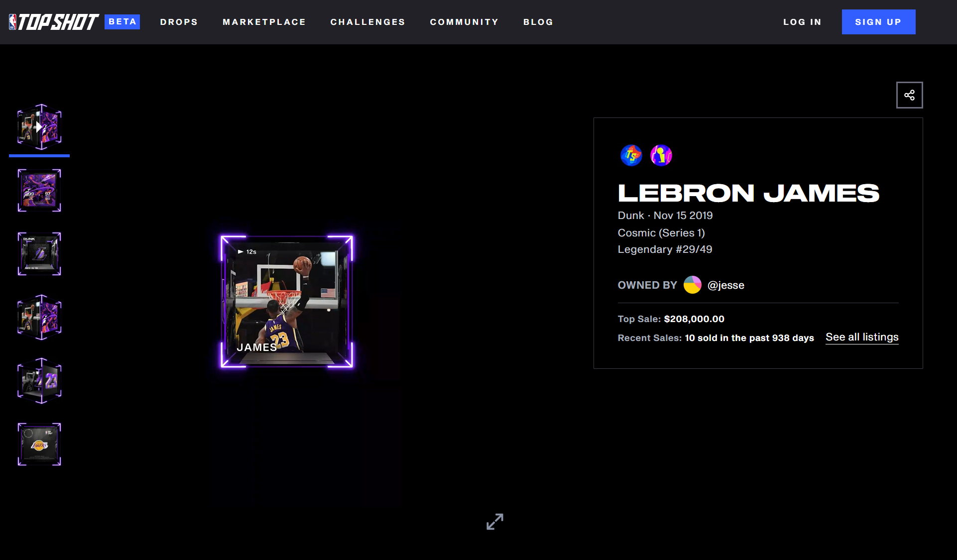Click the fullscreen expand arrows icon
The height and width of the screenshot is (560, 957).
tap(494, 521)
